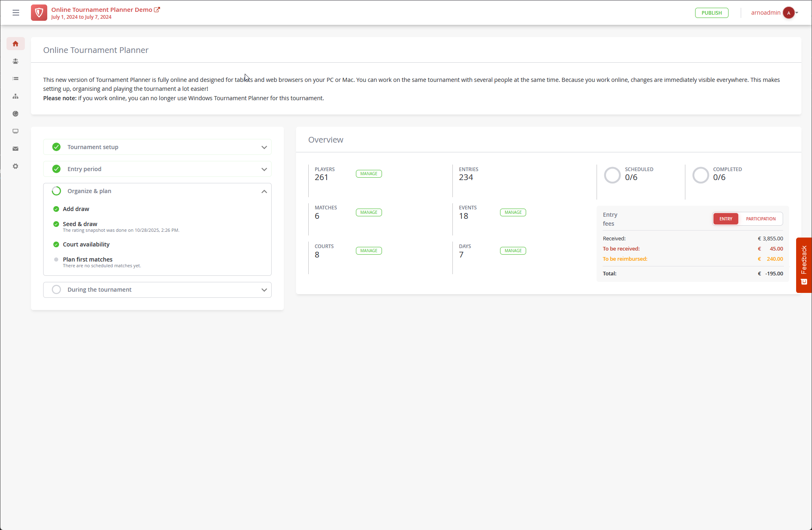Viewport: 812px width, 530px height.
Task: Collapse the Organize & plan section
Action: pos(264,191)
